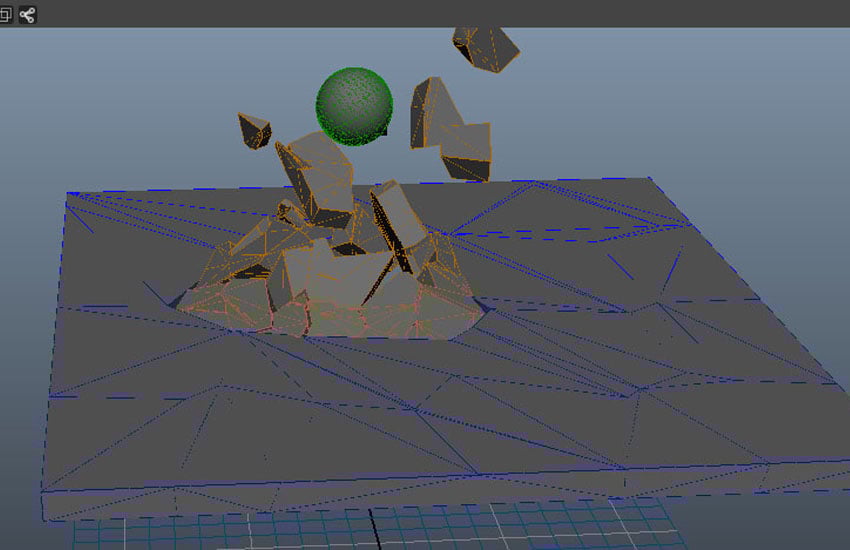Select the green sphere object
The height and width of the screenshot is (550, 850).
pos(354,106)
